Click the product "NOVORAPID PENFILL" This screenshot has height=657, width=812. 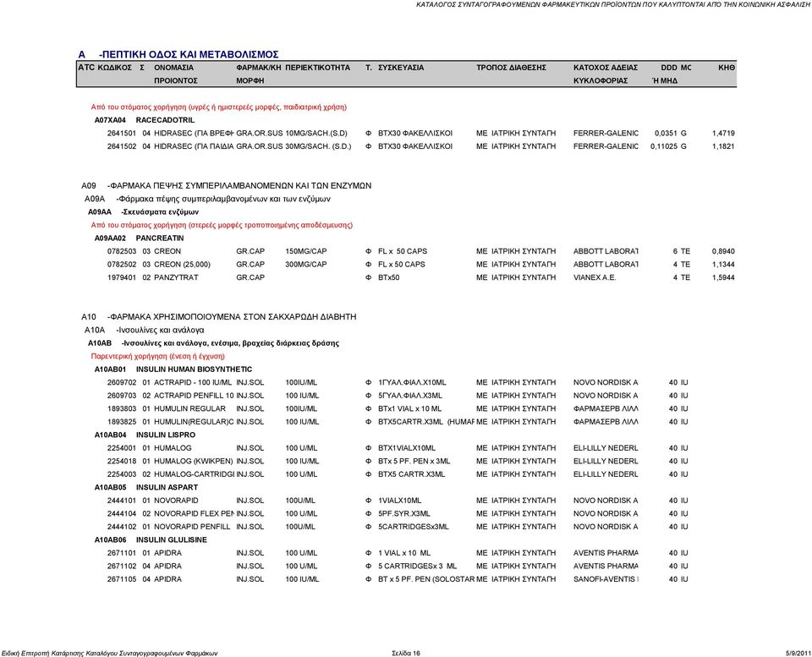192,527
